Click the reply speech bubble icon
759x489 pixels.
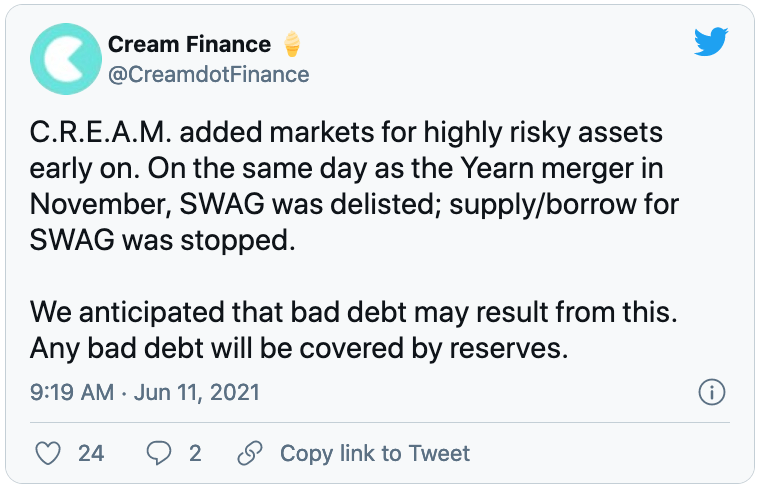pos(159,454)
